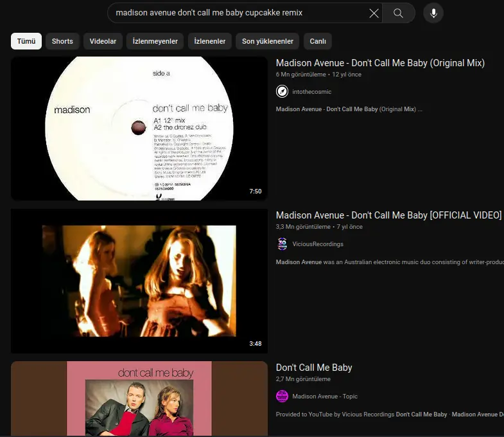
Task: Open title Madison Avenue - Don't Call Me Baby (Original Mix)
Action: point(380,63)
